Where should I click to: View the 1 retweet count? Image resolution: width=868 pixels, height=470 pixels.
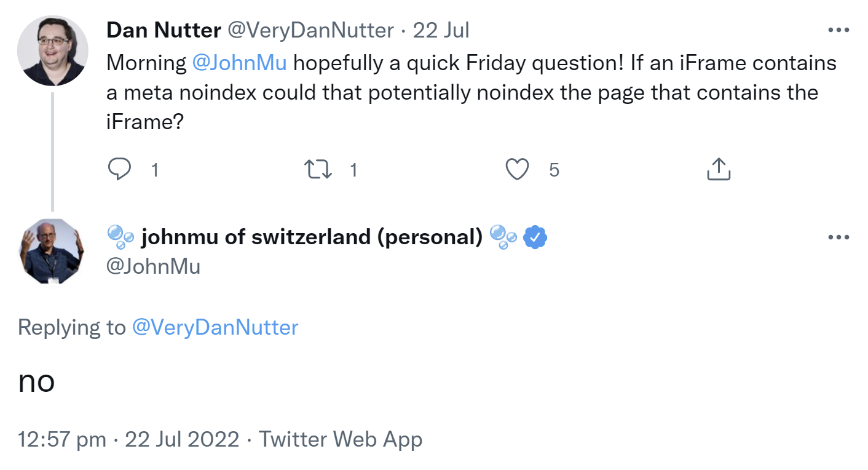click(x=353, y=170)
